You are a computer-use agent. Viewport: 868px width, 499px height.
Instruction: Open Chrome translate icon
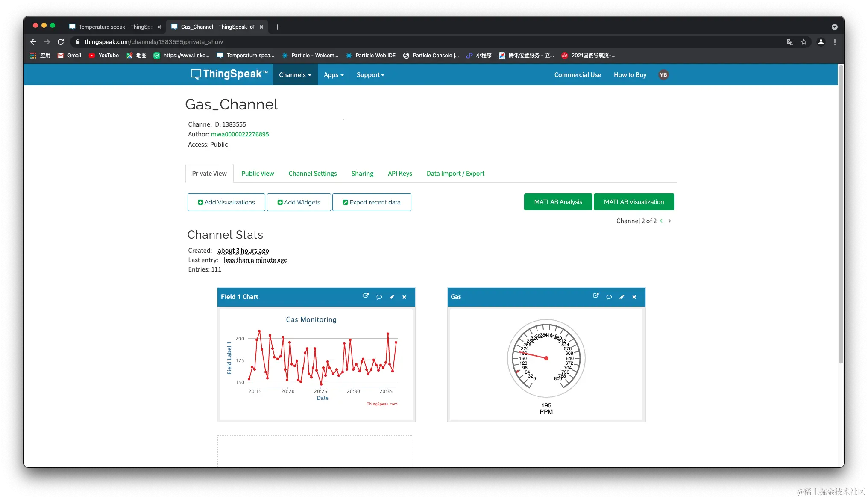pyautogui.click(x=790, y=42)
